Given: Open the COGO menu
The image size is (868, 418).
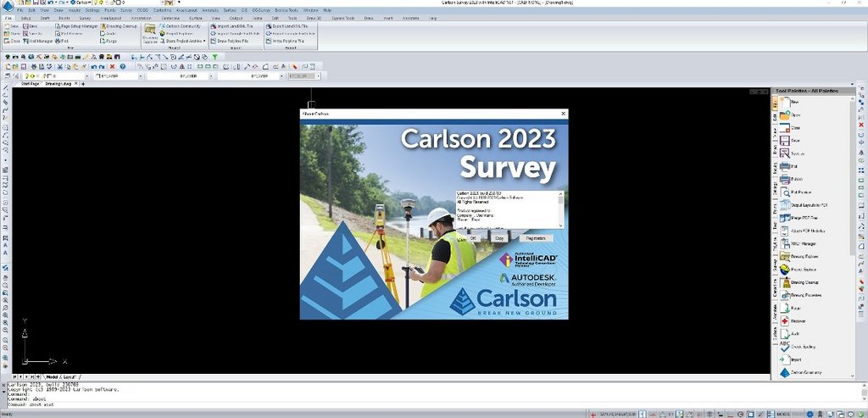Looking at the screenshot, I should tap(142, 10).
